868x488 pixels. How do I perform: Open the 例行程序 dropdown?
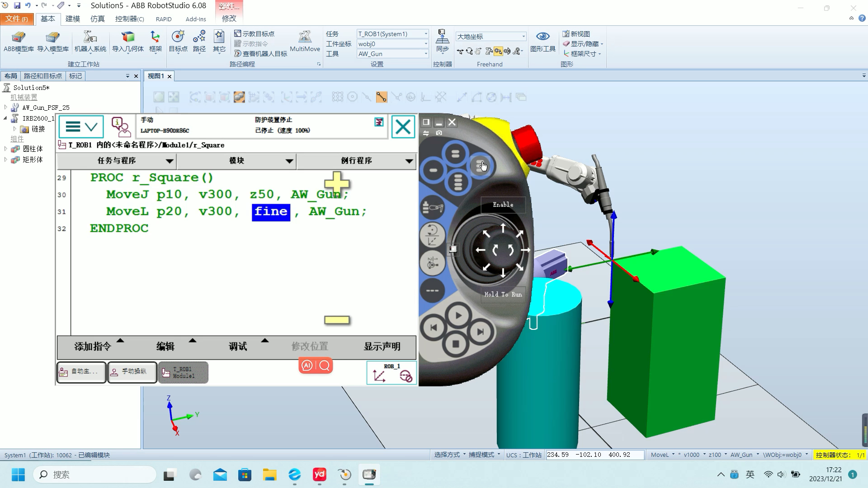(x=356, y=161)
